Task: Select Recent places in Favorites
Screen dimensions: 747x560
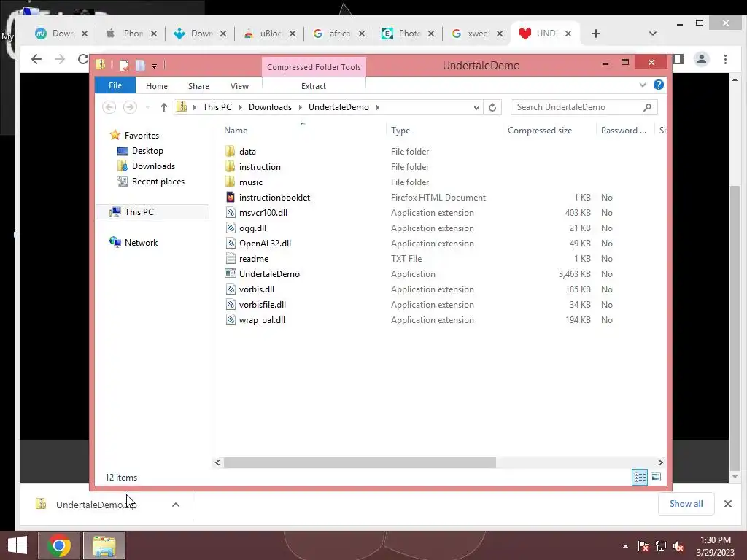Action: pos(158,182)
